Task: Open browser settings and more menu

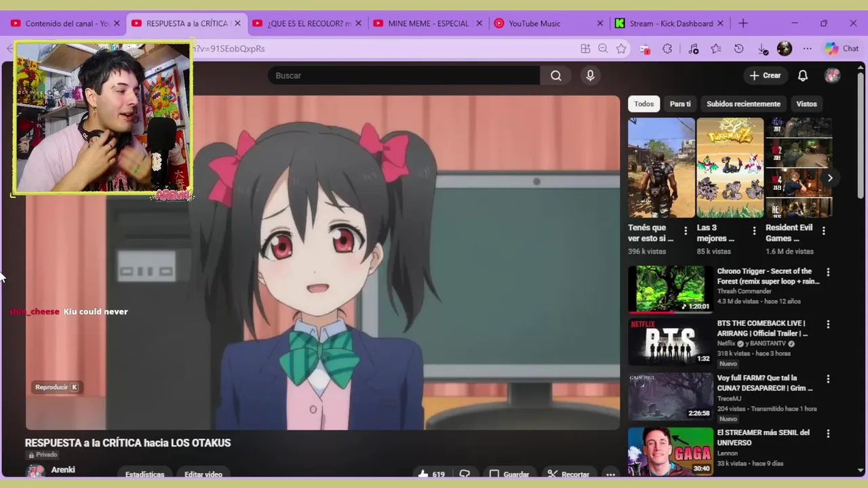Action: [807, 49]
